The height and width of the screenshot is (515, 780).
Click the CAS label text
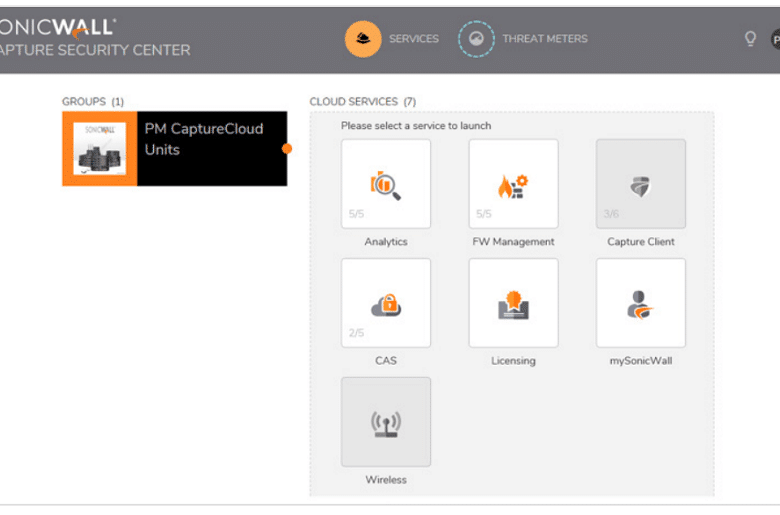(x=386, y=361)
